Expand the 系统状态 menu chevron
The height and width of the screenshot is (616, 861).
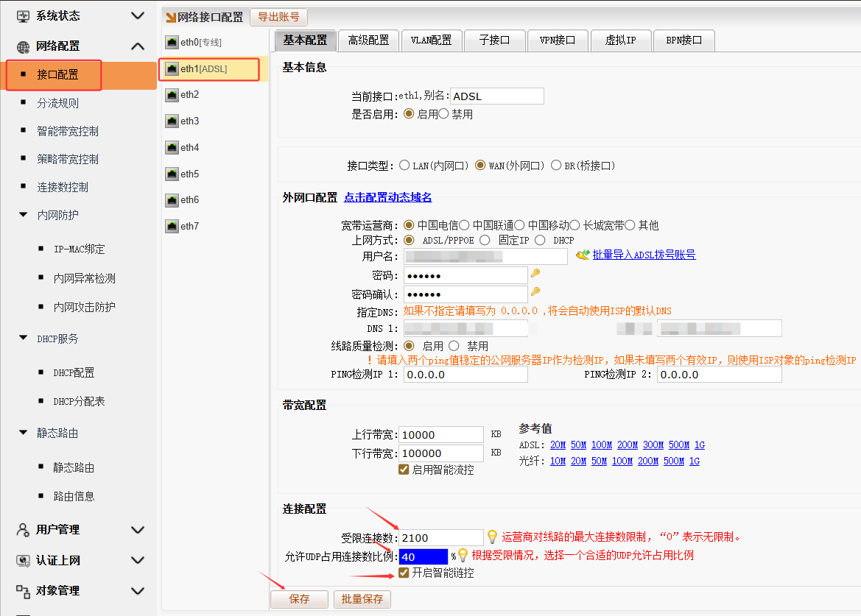(138, 16)
